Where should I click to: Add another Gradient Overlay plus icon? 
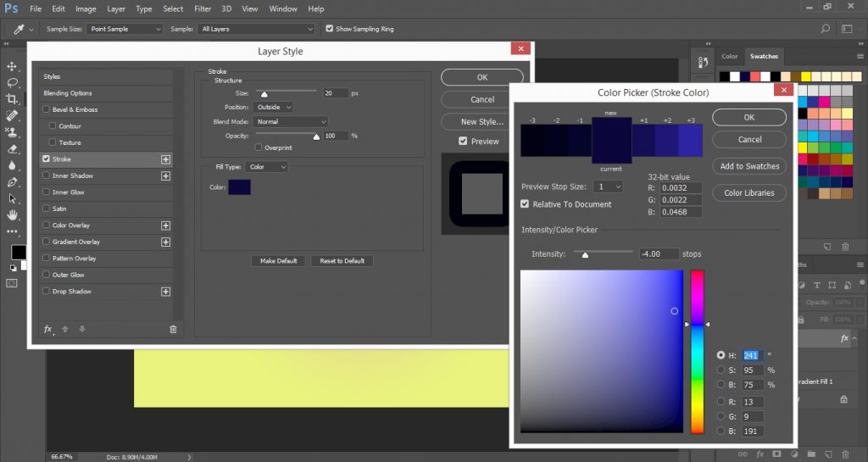point(165,242)
